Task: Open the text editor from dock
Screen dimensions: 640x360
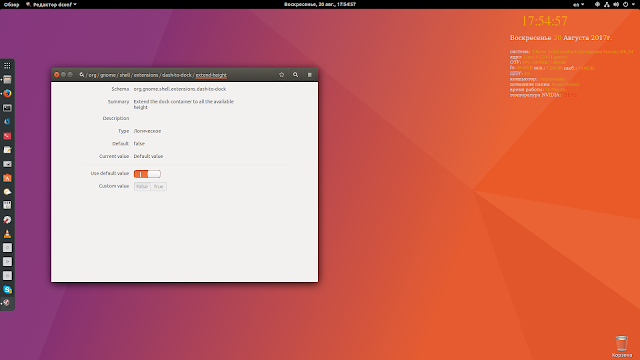Action: coord(7,150)
